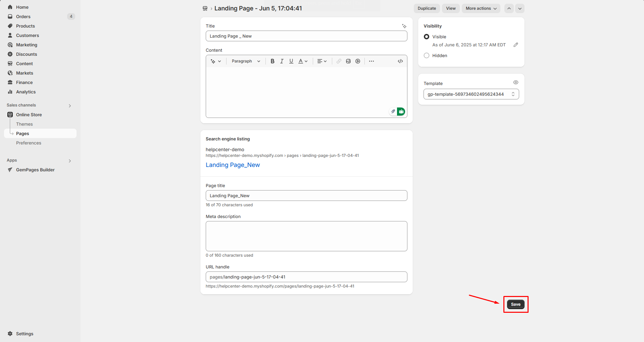Click the Duplicate button
The width and height of the screenshot is (644, 342).
(427, 8)
